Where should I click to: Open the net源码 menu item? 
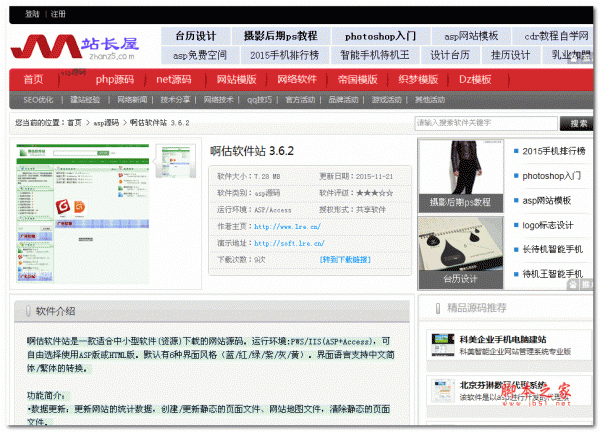173,80
